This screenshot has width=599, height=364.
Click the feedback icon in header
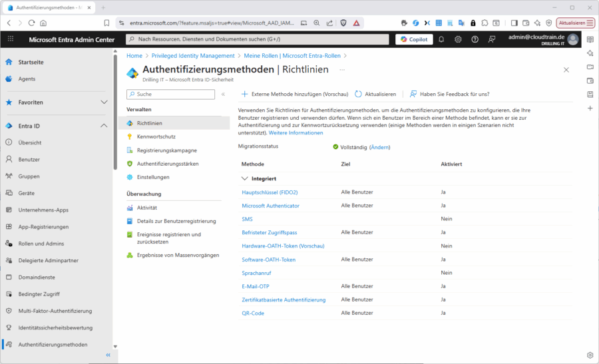[492, 39]
